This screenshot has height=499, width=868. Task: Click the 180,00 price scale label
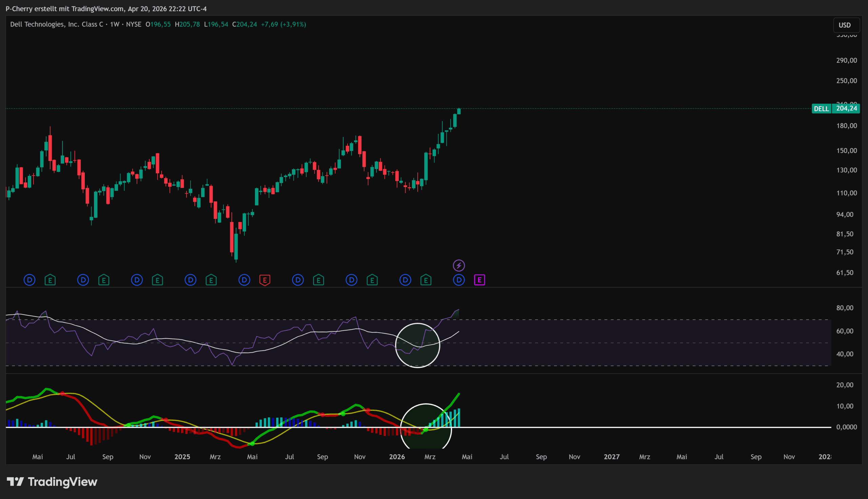[x=846, y=126]
